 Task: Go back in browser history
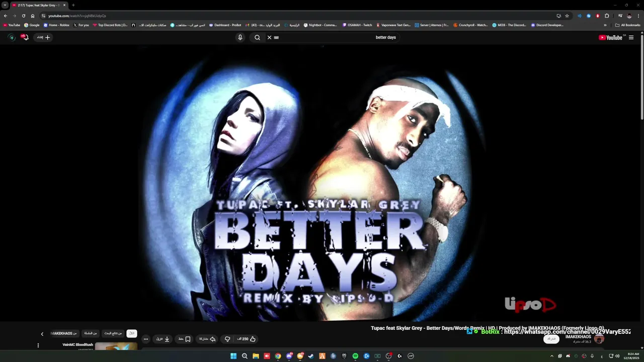click(6, 16)
